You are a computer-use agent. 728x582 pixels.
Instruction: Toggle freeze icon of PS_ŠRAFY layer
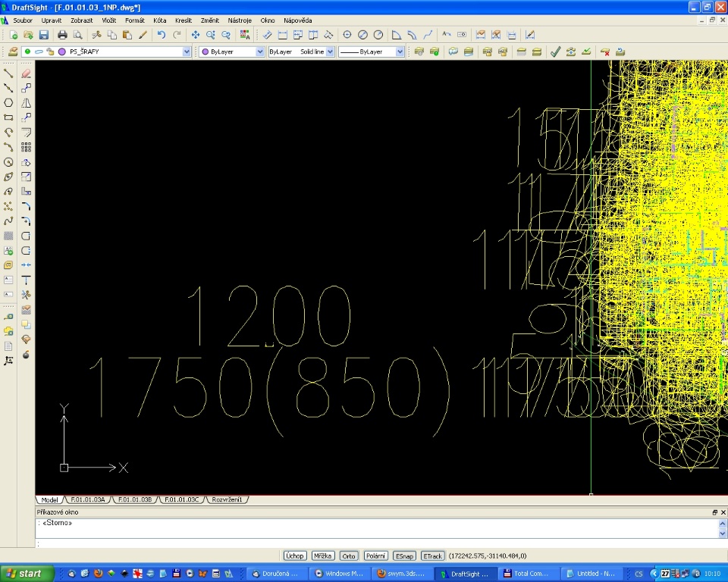click(x=39, y=52)
